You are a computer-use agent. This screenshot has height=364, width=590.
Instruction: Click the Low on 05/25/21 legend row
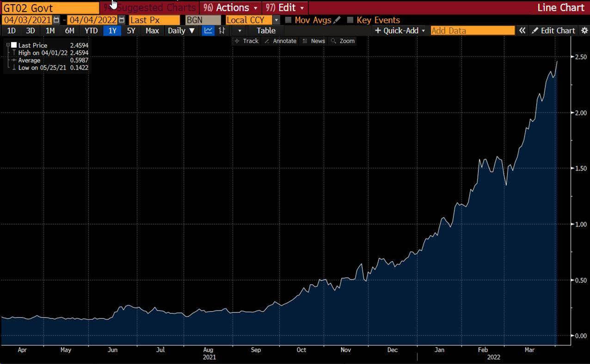point(49,68)
